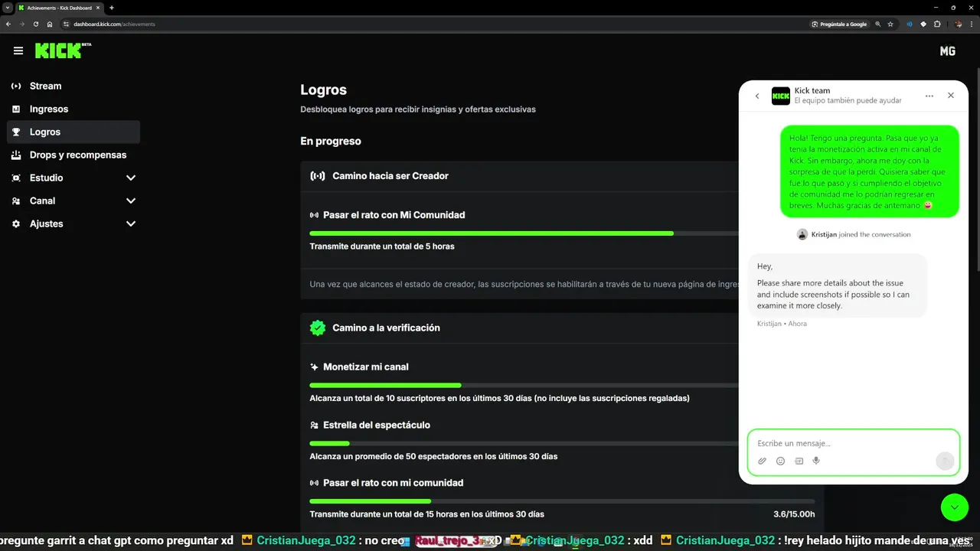Click the browser home icon
The height and width of the screenshot is (551, 980).
(x=50, y=24)
